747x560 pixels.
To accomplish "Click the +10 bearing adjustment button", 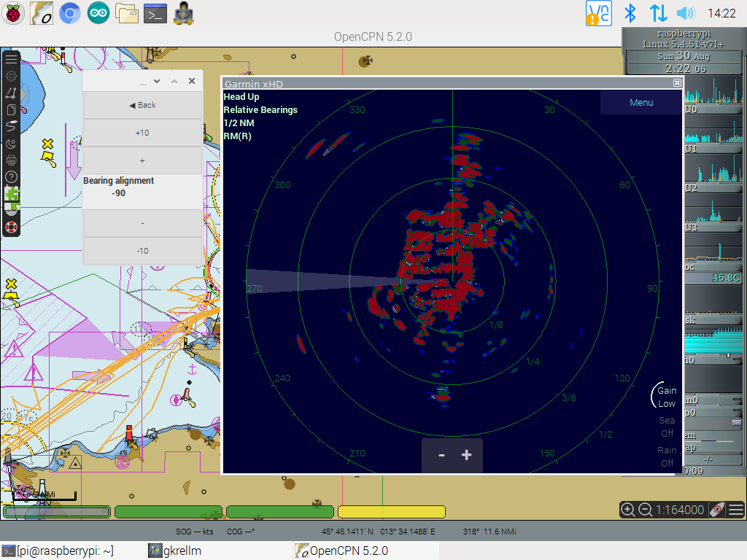I will coord(142,133).
